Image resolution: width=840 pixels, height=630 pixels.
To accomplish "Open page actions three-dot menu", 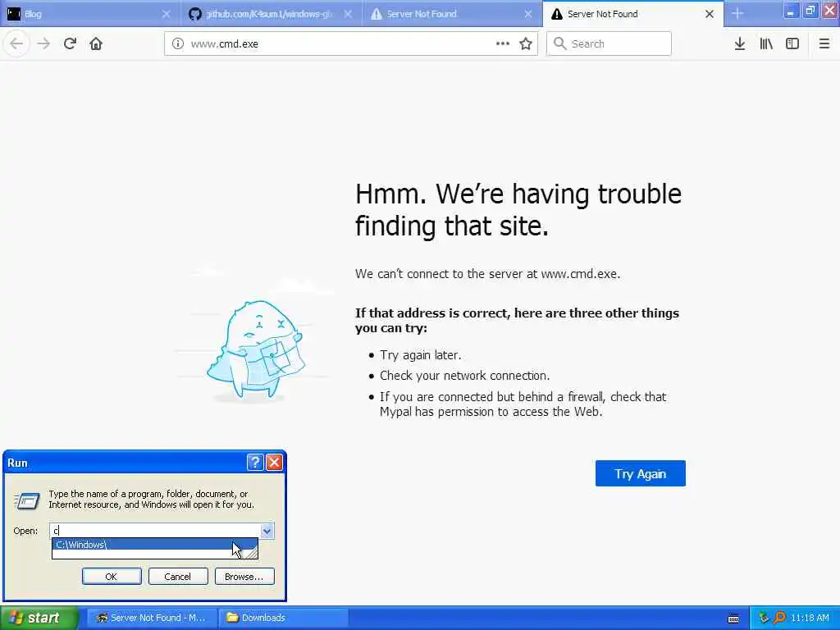I will (503, 43).
